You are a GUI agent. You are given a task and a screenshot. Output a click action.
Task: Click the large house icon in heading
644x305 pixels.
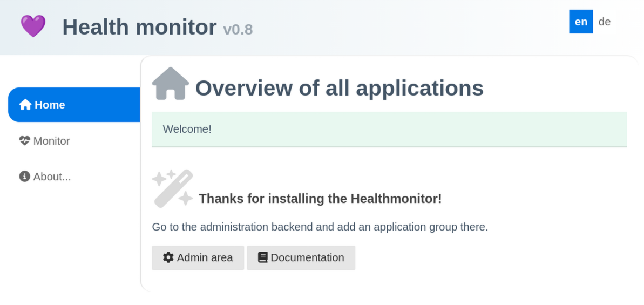click(x=171, y=84)
